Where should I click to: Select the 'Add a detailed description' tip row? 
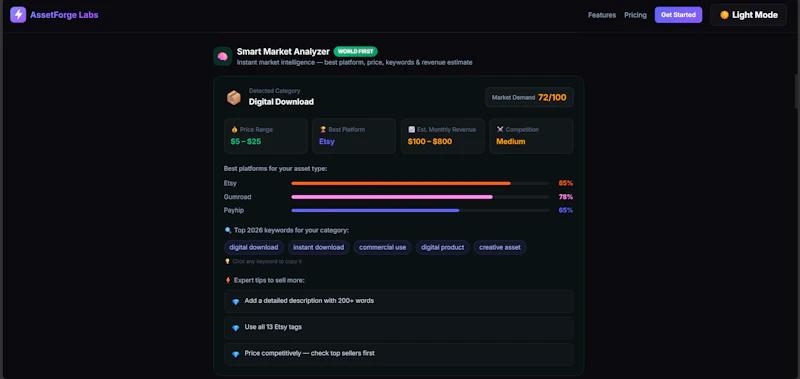tap(398, 301)
